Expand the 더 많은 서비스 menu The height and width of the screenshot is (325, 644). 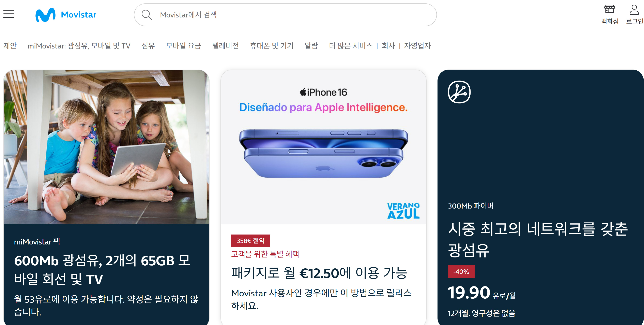[x=351, y=46]
